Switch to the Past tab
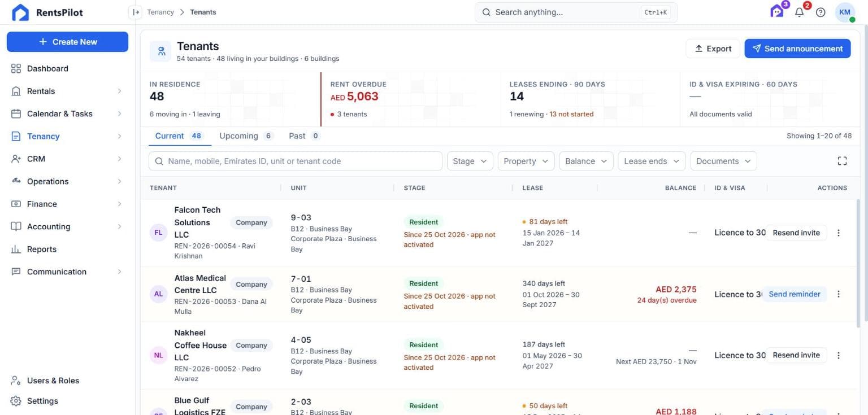 [x=304, y=136]
